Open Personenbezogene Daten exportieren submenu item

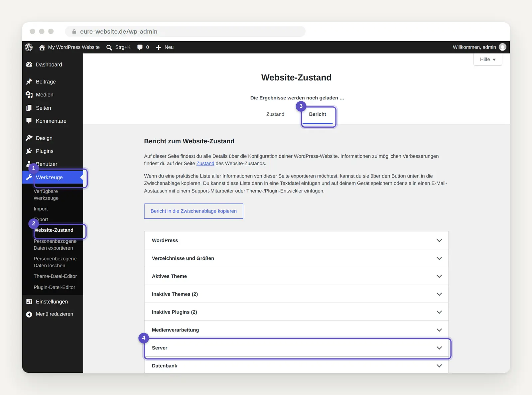click(x=55, y=244)
